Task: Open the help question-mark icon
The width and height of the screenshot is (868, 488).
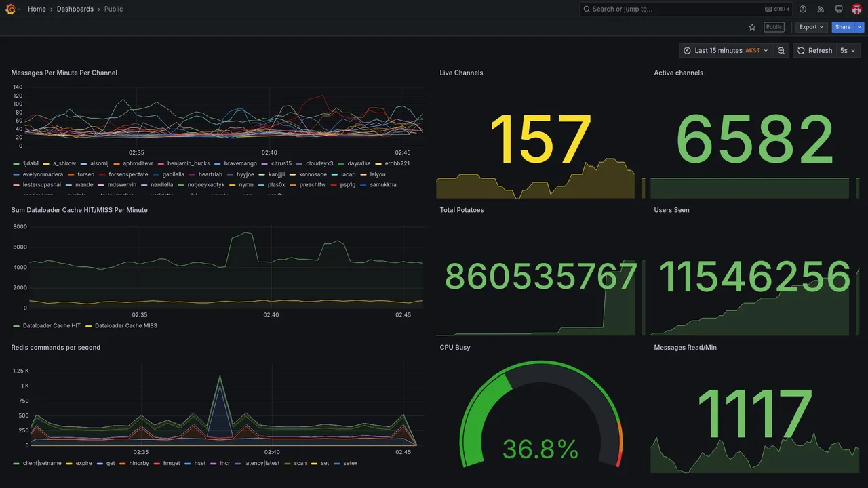Action: coord(803,9)
